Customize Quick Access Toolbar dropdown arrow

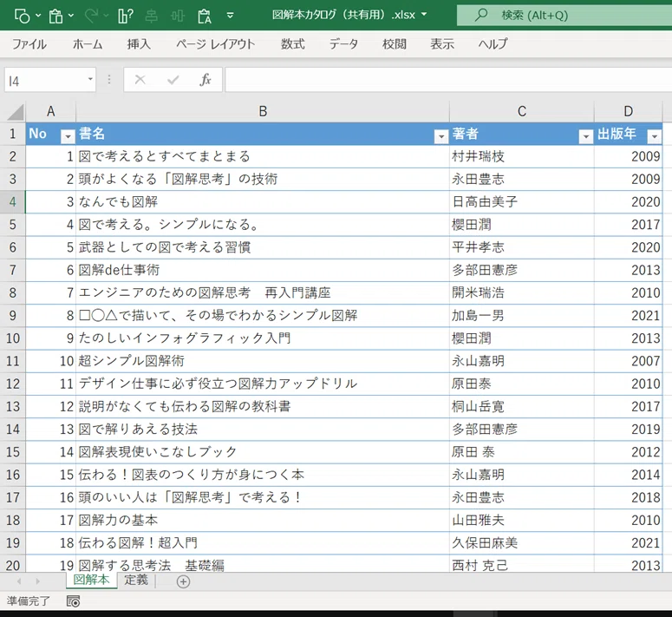click(230, 16)
